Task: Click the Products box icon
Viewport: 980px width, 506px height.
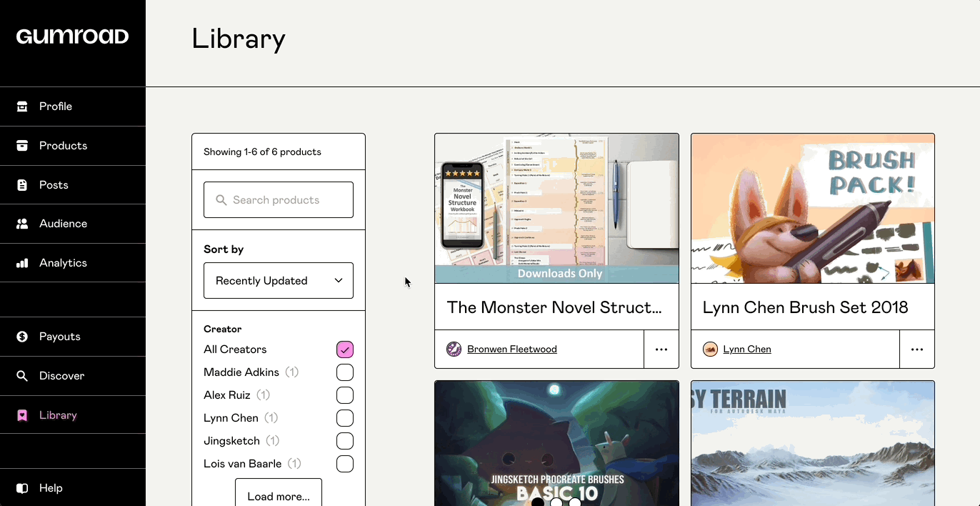Action: click(x=22, y=146)
